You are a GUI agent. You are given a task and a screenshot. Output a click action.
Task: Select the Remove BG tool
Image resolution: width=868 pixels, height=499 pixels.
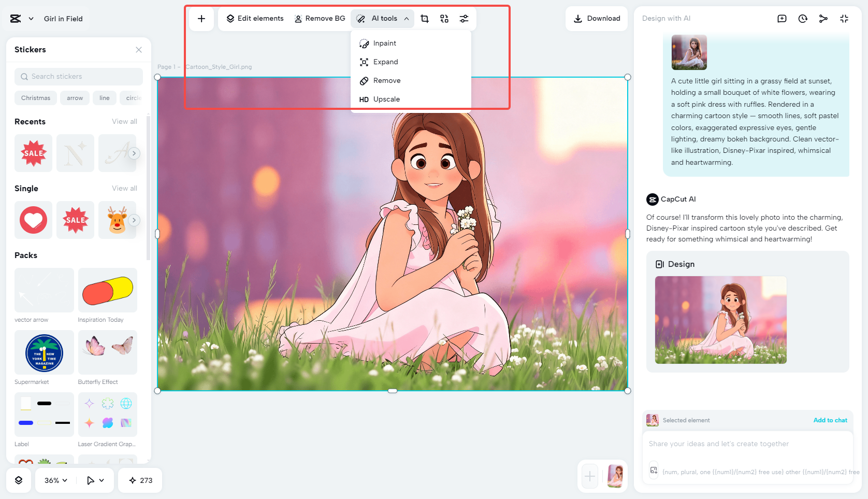[320, 18]
